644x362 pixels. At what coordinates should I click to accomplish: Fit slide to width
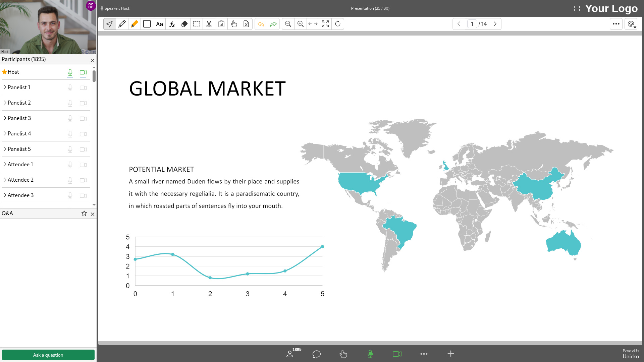313,24
